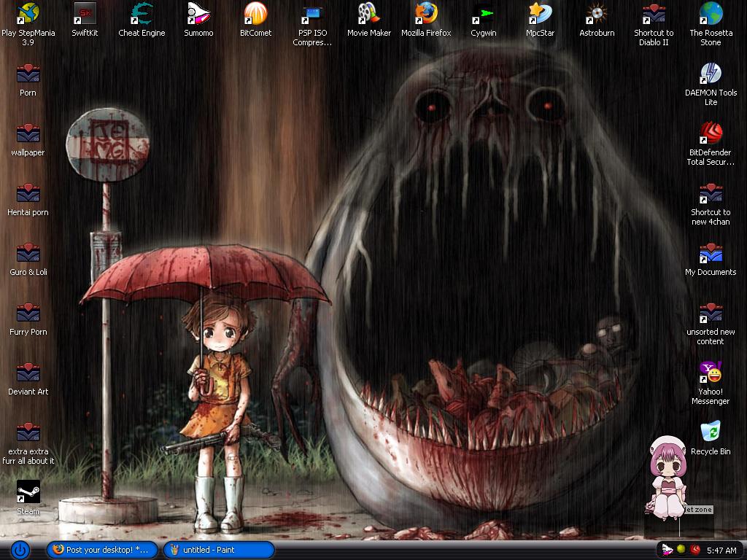Switch to the untitled - Paint taskbar button
The width and height of the screenshot is (747, 560).
(218, 550)
